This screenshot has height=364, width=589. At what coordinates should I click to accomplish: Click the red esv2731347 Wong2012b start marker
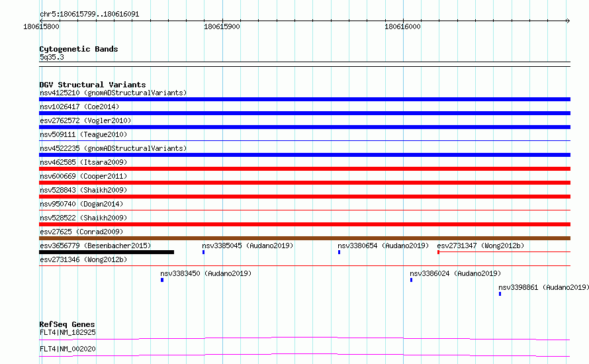tap(438, 252)
